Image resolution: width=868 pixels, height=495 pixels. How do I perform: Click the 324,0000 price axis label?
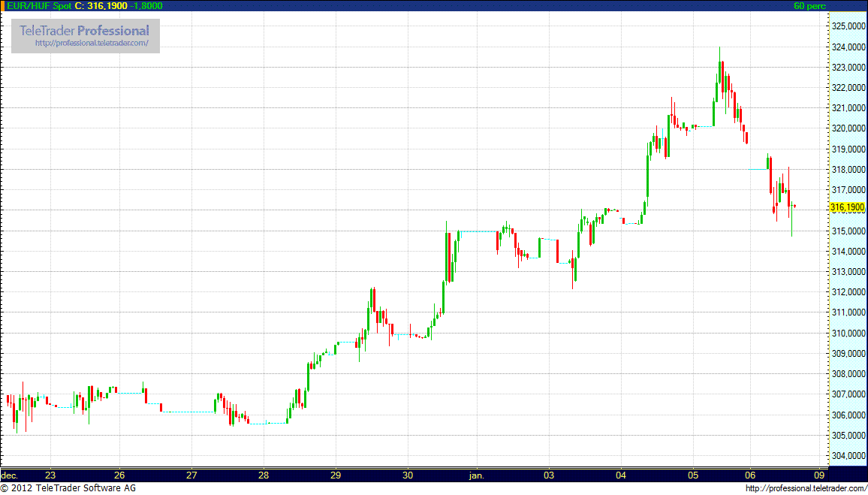click(x=848, y=47)
